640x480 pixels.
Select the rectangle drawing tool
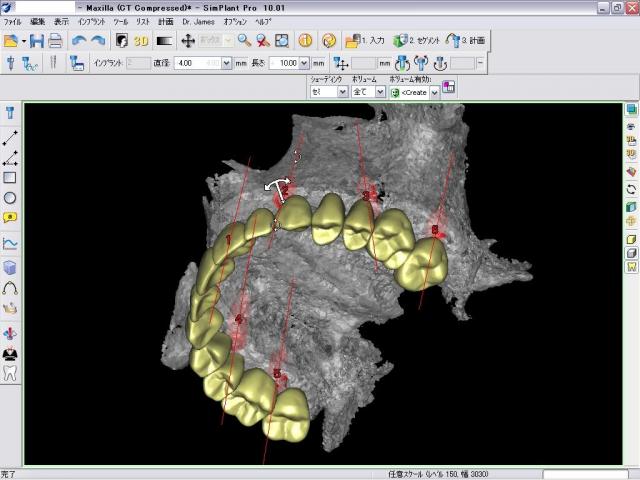pyautogui.click(x=11, y=178)
